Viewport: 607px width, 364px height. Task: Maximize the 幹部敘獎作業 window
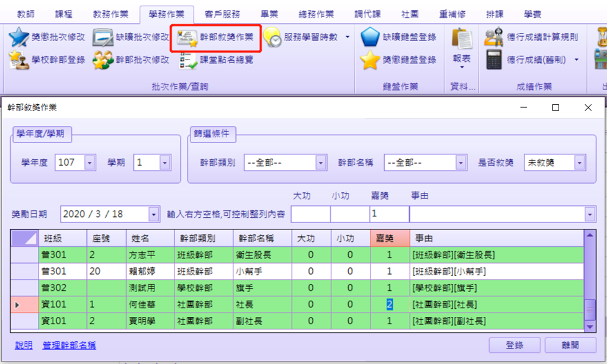click(x=555, y=107)
